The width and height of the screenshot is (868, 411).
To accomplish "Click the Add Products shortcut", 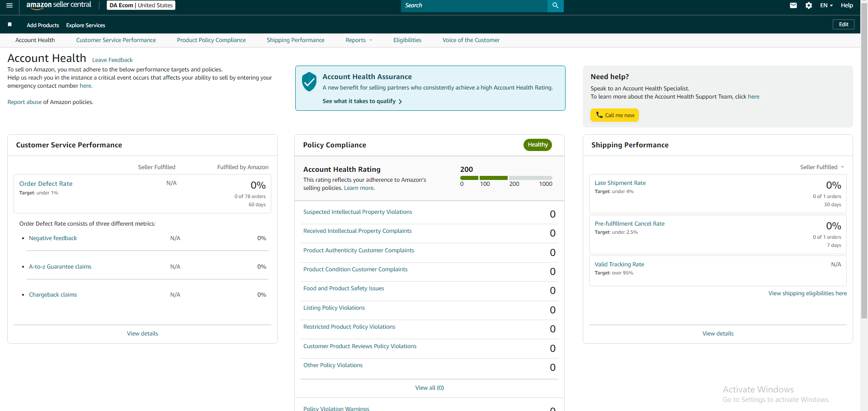I will coord(43,25).
